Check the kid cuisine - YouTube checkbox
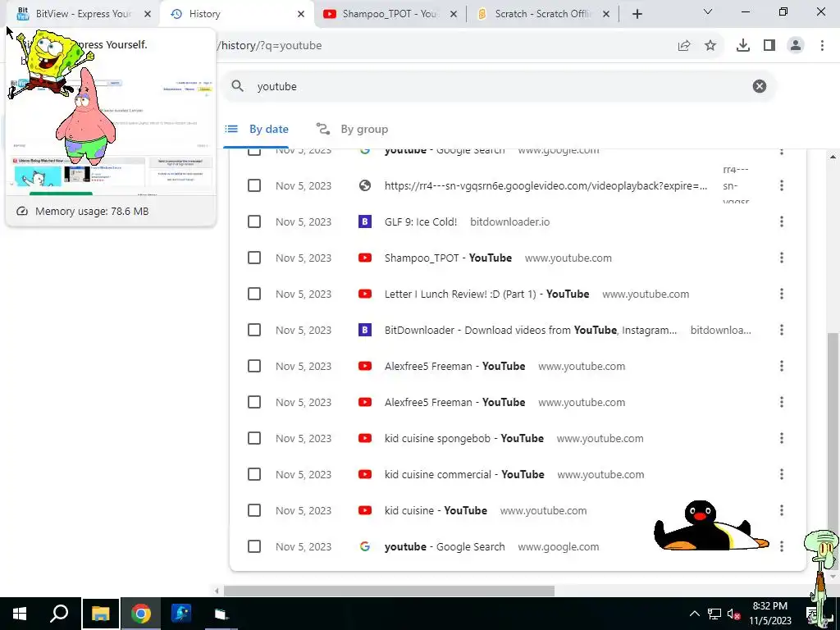The image size is (840, 630). coord(254,510)
